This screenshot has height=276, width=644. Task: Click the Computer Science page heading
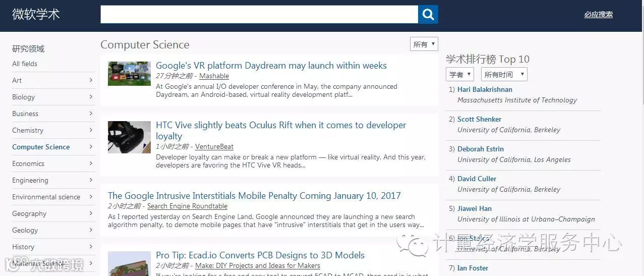145,45
